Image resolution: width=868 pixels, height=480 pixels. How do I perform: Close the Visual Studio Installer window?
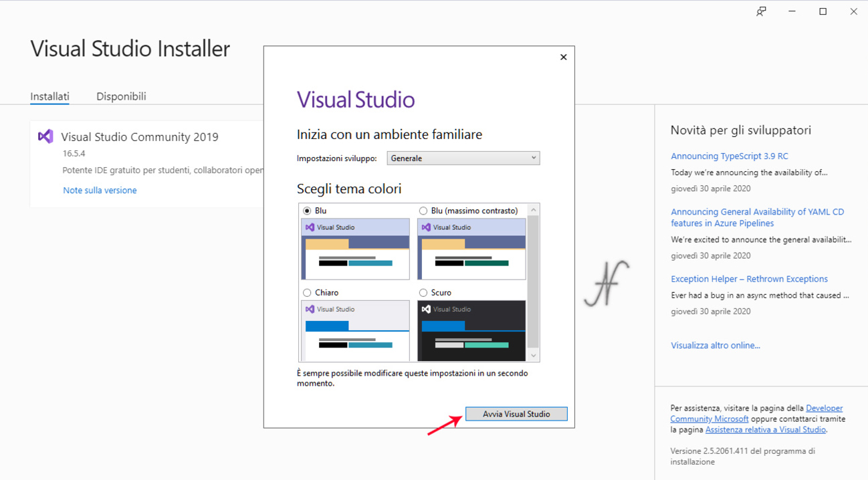[853, 11]
